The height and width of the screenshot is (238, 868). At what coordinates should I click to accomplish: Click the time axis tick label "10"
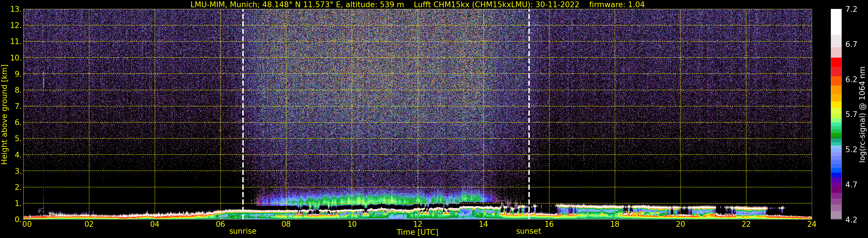pyautogui.click(x=352, y=224)
